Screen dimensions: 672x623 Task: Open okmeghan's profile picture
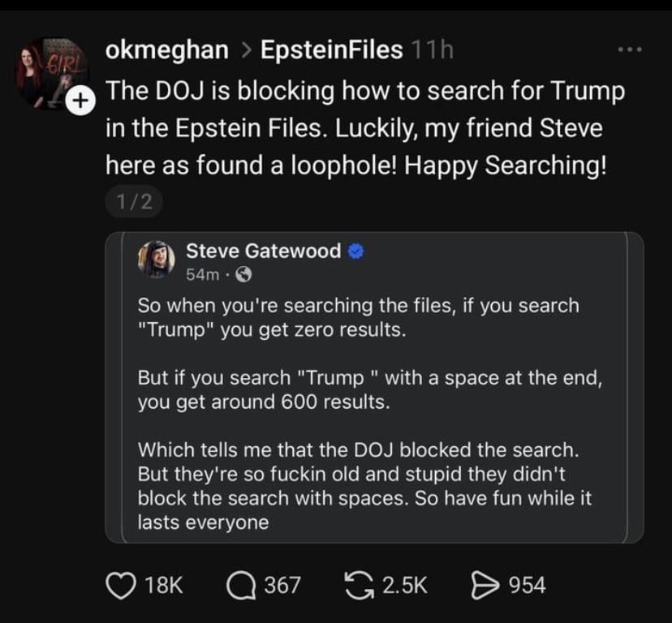point(50,71)
